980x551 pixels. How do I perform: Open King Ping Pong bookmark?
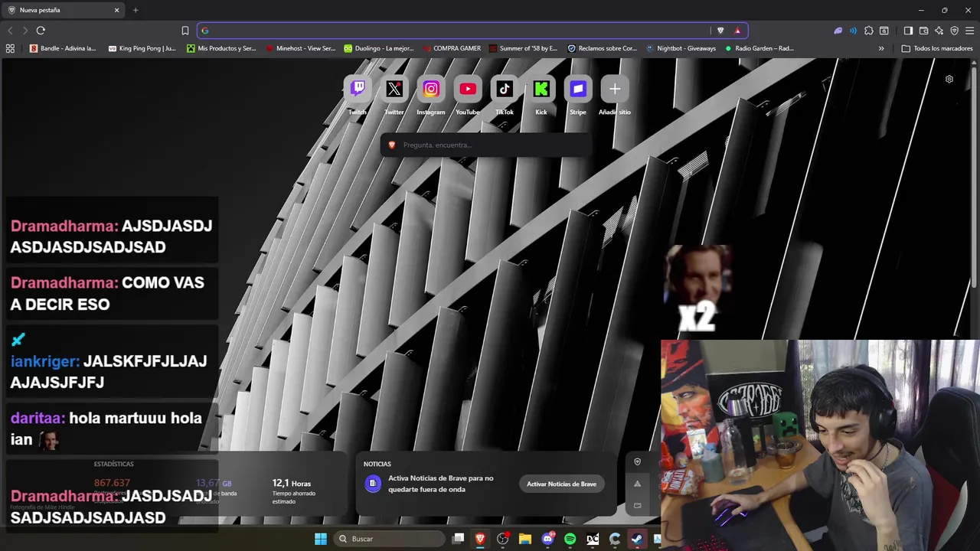pos(142,48)
